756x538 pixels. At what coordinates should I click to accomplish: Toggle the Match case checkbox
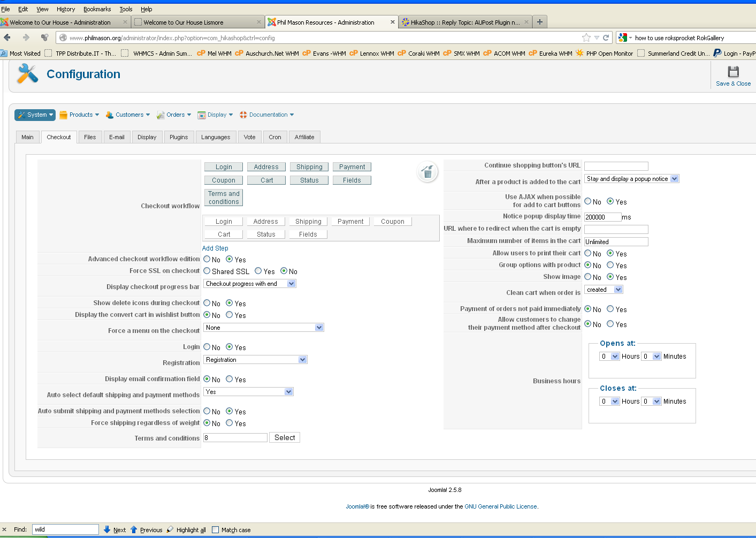pyautogui.click(x=216, y=529)
